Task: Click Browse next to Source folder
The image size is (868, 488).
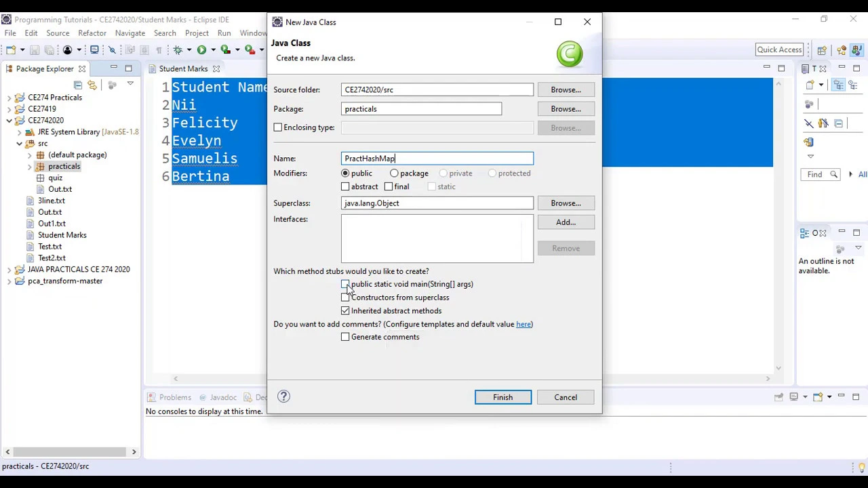Action: click(566, 89)
